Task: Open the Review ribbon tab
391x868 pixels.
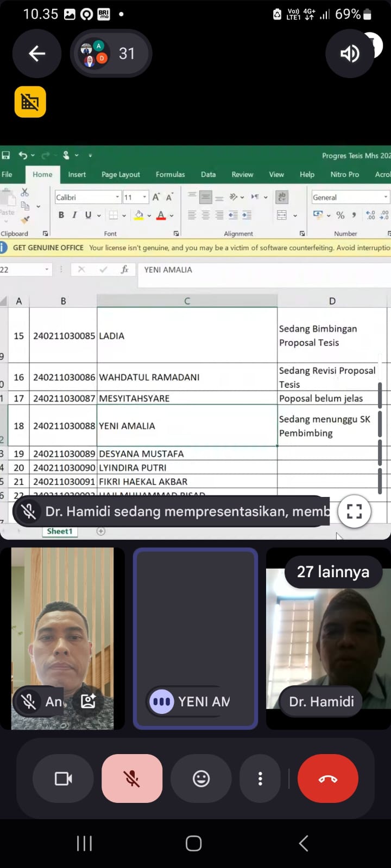Action: (x=242, y=175)
